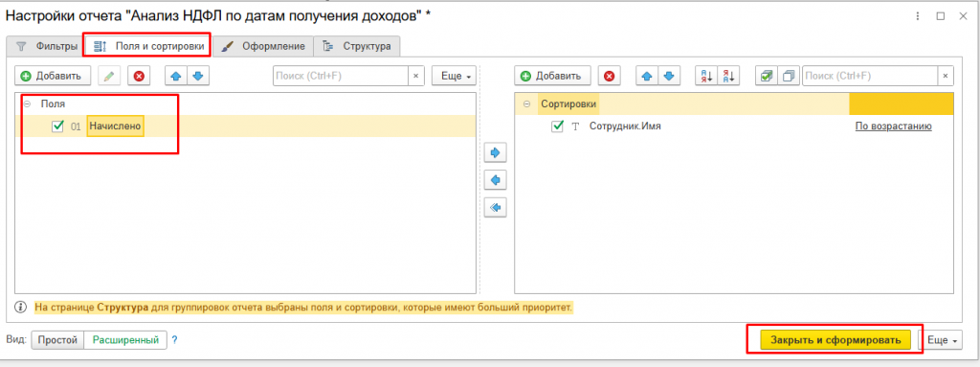Viewport: 980px width, 367px height.
Task: Select the Сотрудник.Имя sorting row
Action: [734, 126]
